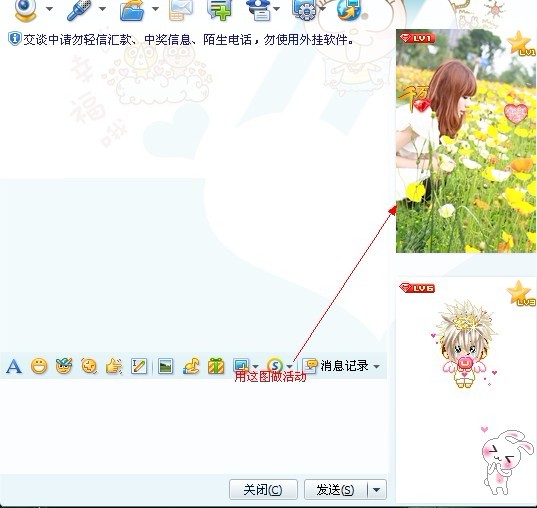The image size is (537, 508).
Task: Expand the 消息记录 dropdown arrow
Action: [x=376, y=367]
